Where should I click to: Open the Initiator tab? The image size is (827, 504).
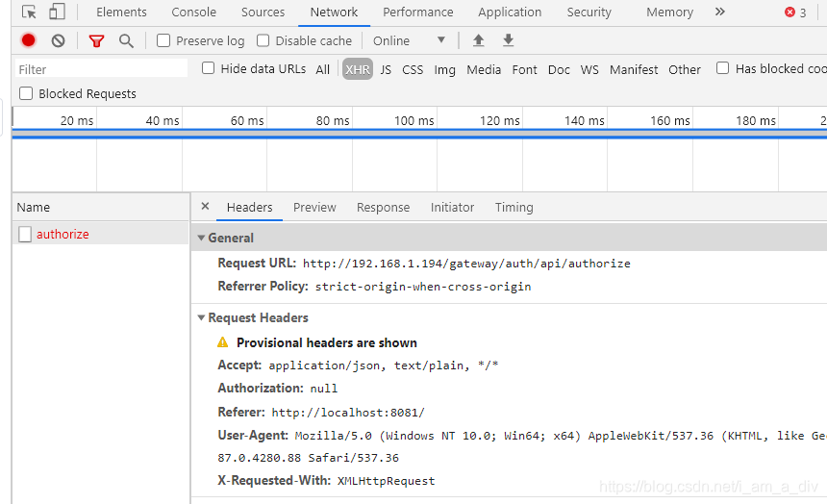452,207
